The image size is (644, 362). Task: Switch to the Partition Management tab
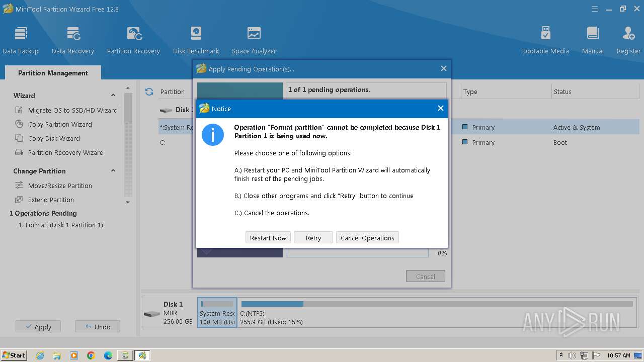pos(53,73)
